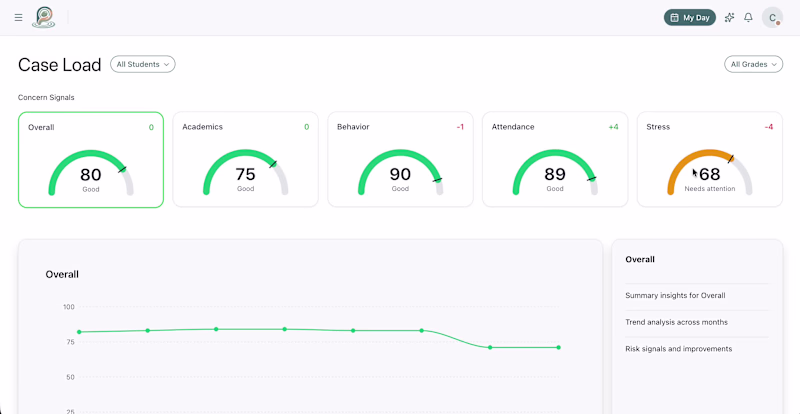
Task: Open the AI sparkle assistant icon
Action: point(730,18)
